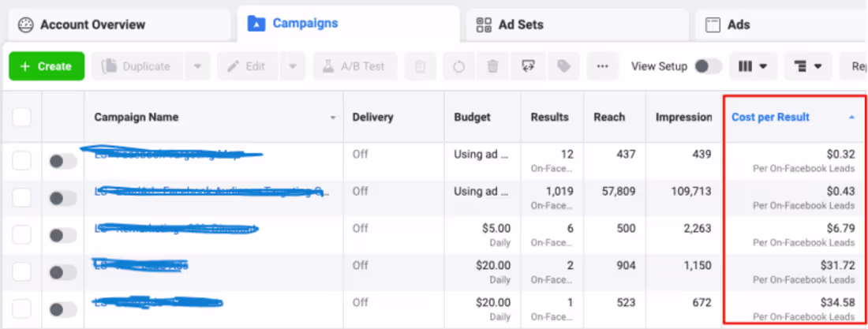
Task: Open Campaign Name column dropdown arrow
Action: pos(333,118)
